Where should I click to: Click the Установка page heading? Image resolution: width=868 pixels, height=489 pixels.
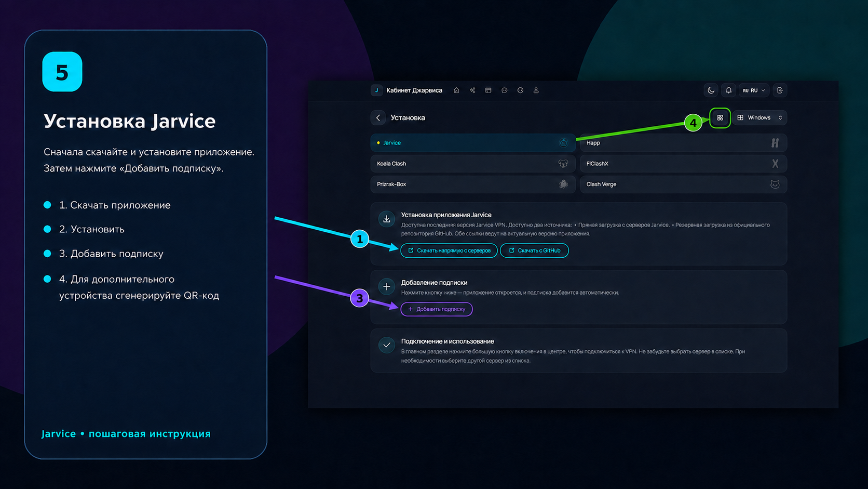pyautogui.click(x=408, y=118)
